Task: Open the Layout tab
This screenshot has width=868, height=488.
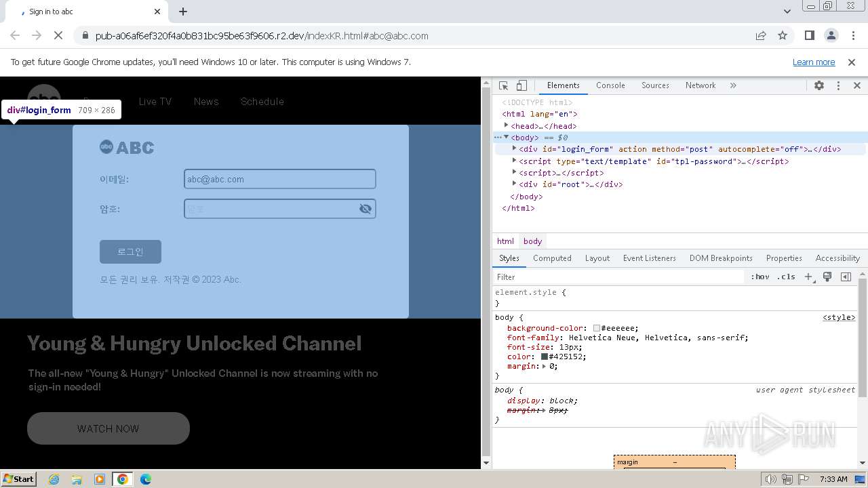Action: pyautogui.click(x=597, y=258)
